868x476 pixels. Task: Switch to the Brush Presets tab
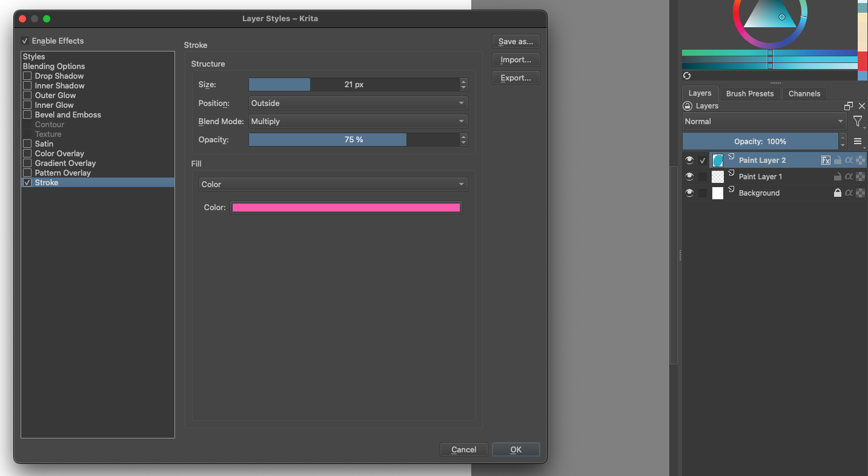(x=749, y=94)
